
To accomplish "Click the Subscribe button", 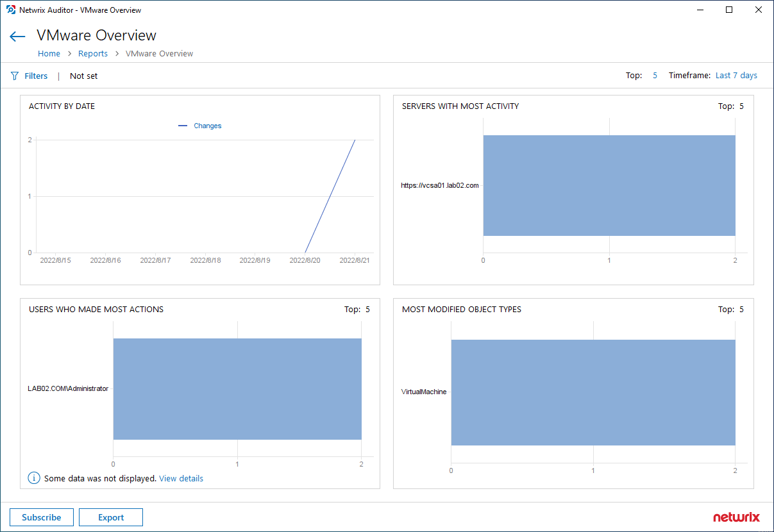I will [42, 517].
